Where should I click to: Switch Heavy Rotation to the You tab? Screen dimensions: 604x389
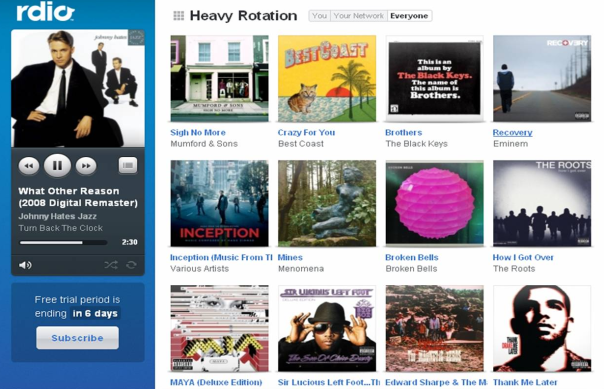[x=319, y=16]
